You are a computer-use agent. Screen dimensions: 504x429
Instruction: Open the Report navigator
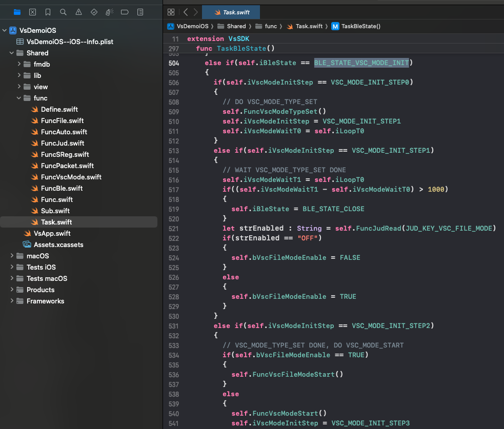(x=140, y=12)
